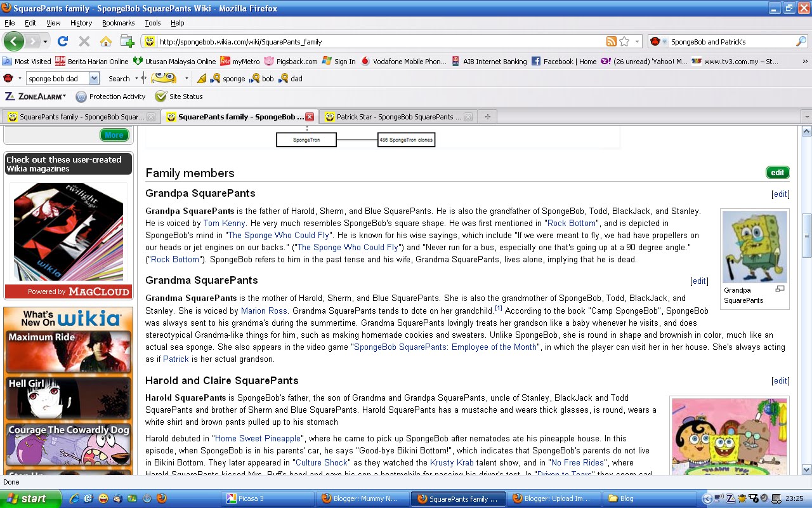This screenshot has height=508, width=812.
Task: Launch Internet Explorer from quick launch
Action: pyautogui.click(x=74, y=498)
